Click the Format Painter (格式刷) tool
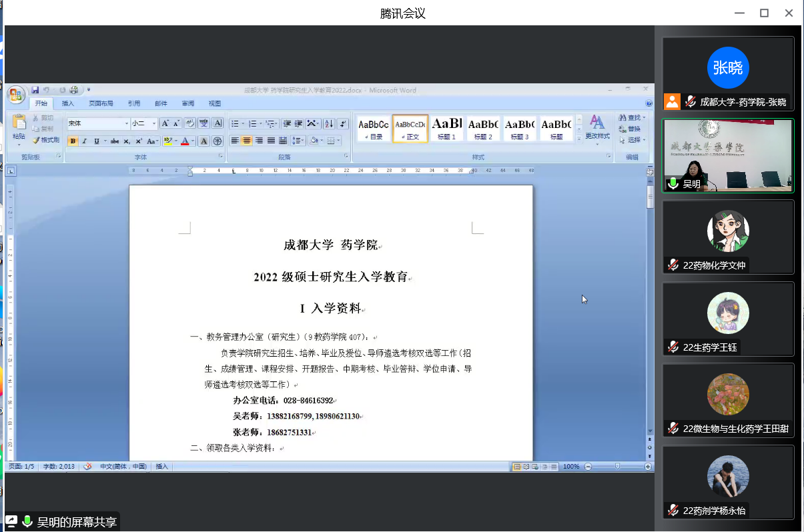 (x=46, y=140)
